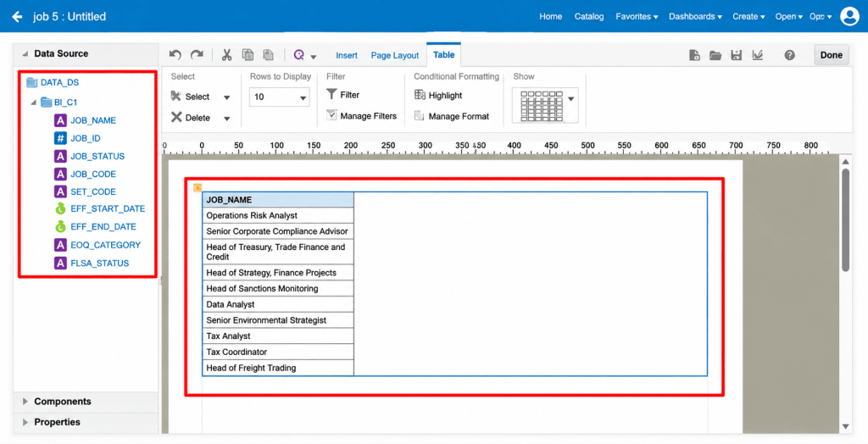
Task: Click the Select tool icon
Action: 176,97
